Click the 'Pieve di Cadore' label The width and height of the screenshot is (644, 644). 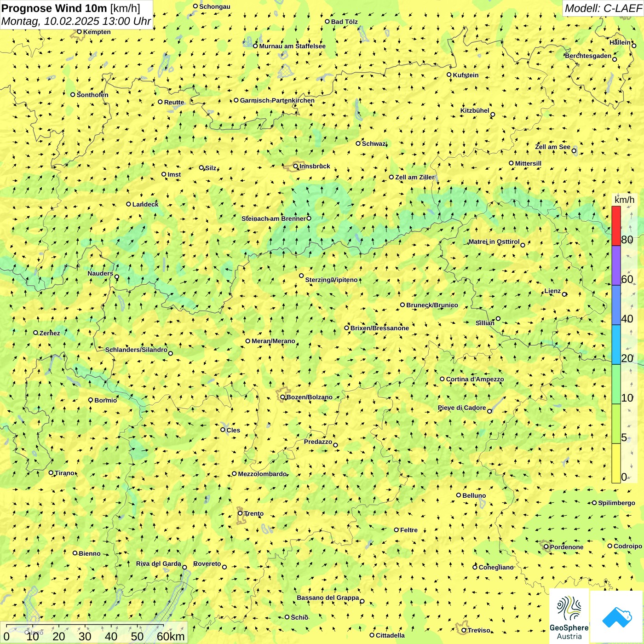point(462,408)
